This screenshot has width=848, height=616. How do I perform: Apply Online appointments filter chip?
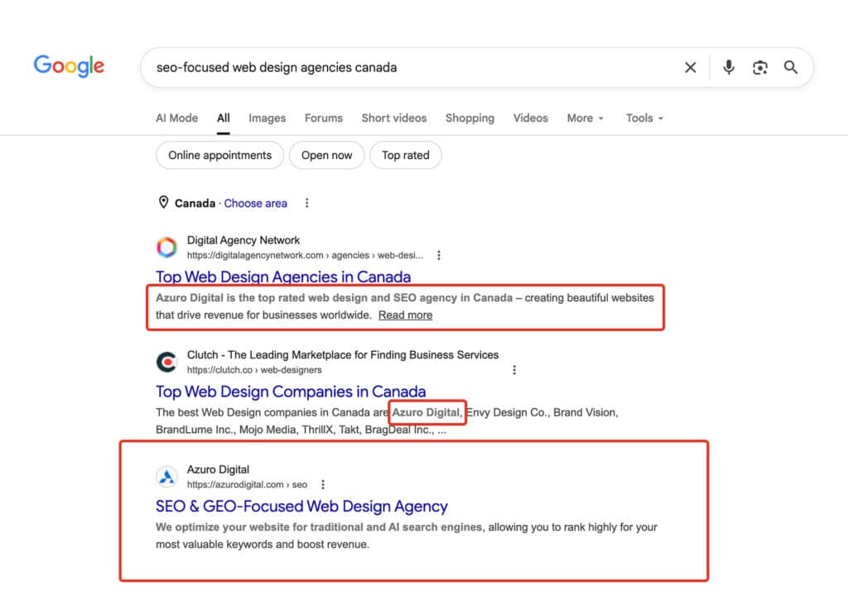pyautogui.click(x=219, y=155)
